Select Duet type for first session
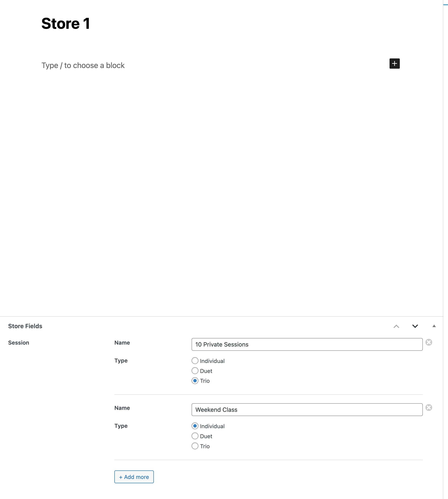This screenshot has height=499, width=448. (195, 371)
